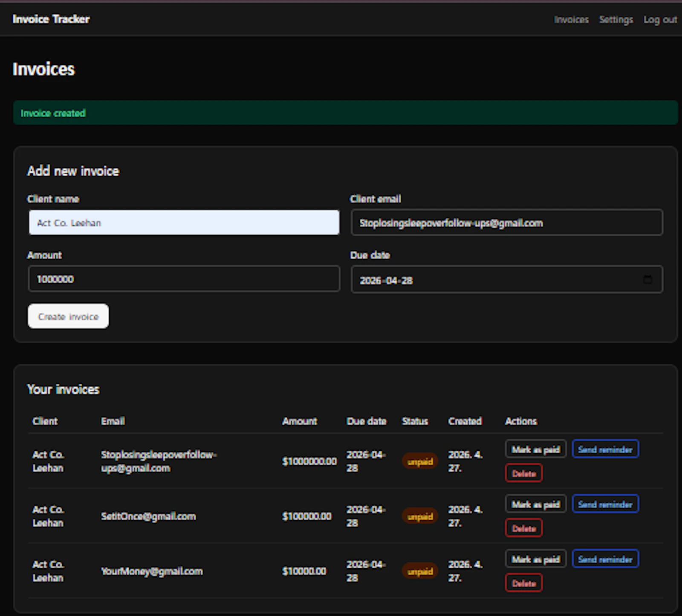Click created date in the $1000000.00 row
The height and width of the screenshot is (616, 682).
[465, 461]
